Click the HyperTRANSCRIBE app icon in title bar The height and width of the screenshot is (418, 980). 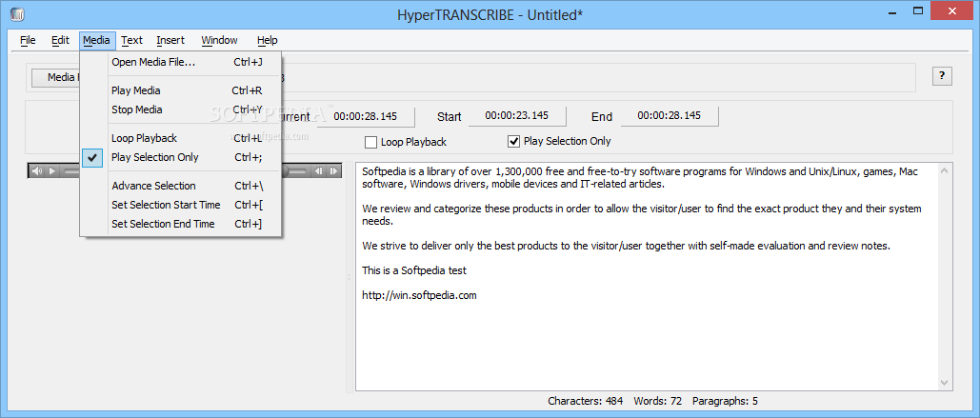click(18, 13)
